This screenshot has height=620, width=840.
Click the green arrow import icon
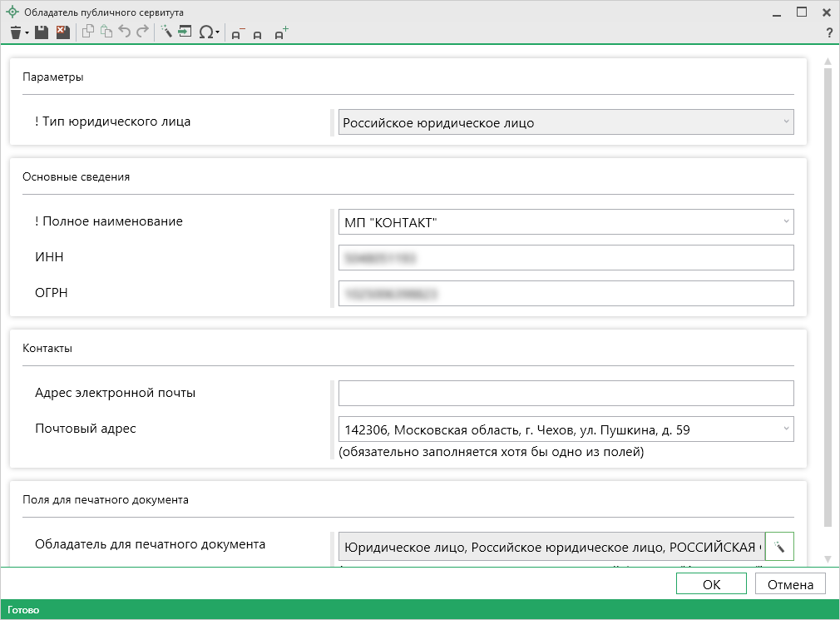click(185, 32)
